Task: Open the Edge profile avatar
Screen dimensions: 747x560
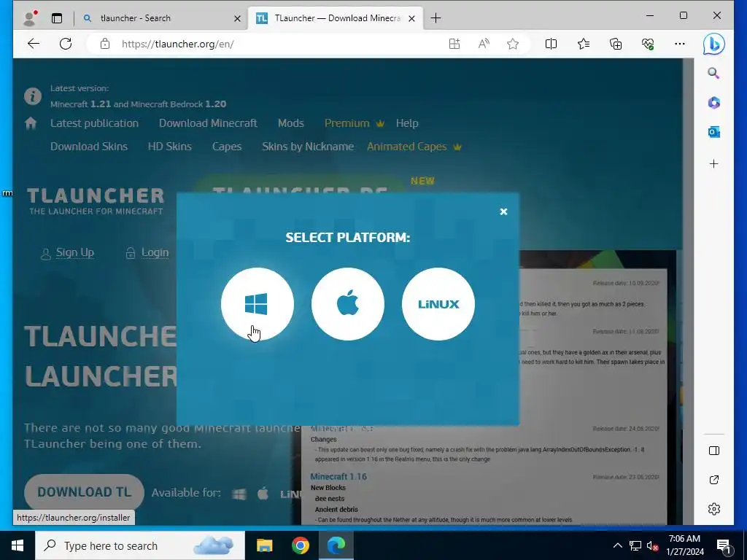Action: [29, 18]
